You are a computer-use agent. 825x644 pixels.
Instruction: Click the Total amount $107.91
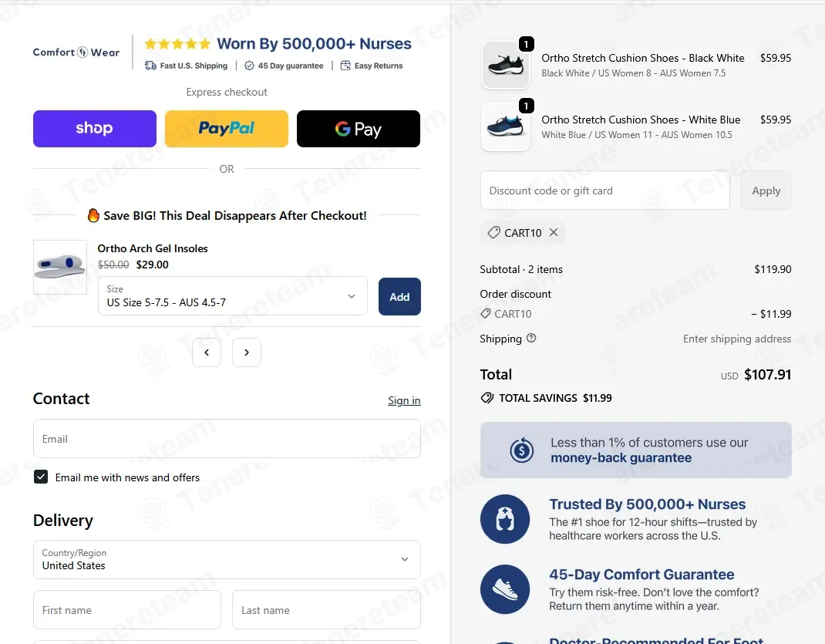point(768,375)
